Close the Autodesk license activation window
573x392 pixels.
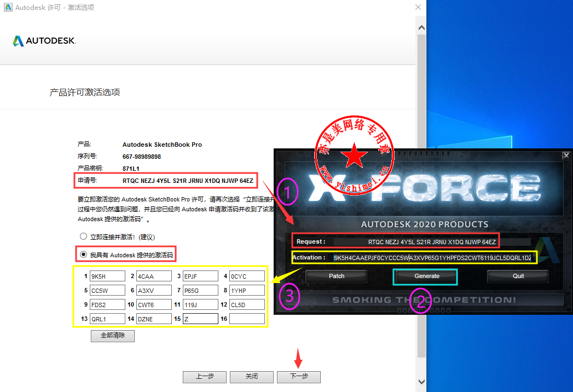click(x=418, y=7)
